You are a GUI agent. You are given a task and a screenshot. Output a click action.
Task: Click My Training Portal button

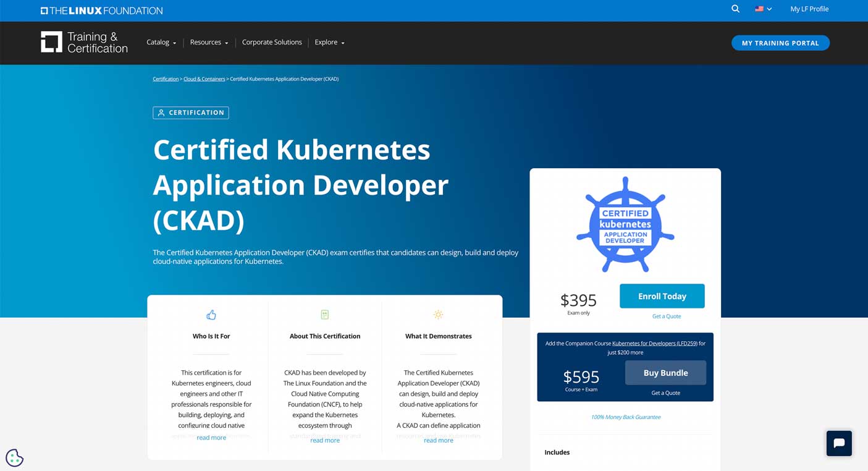780,43
